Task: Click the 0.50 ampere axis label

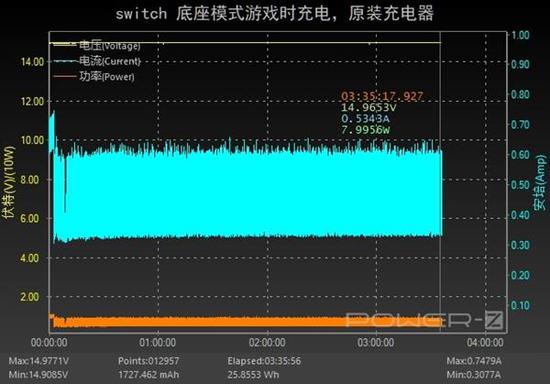Action: pos(520,185)
